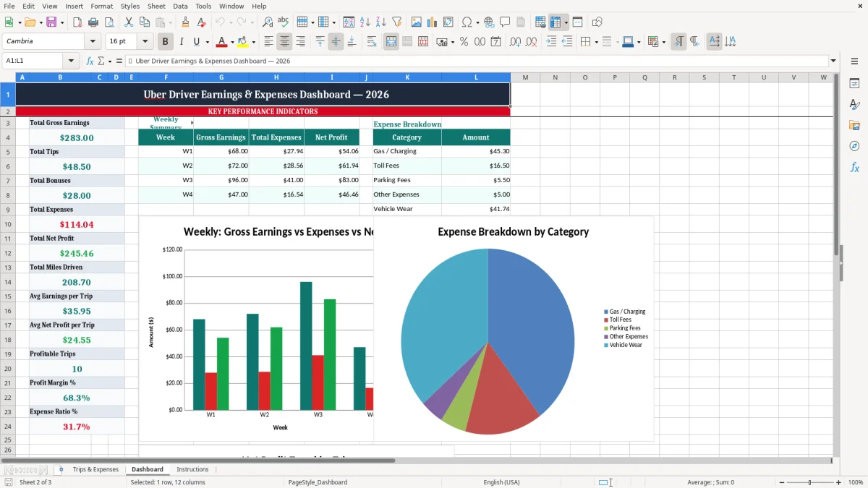The width and height of the screenshot is (868, 488).
Task: Open Font Name dropdown arrow
Action: (x=92, y=42)
